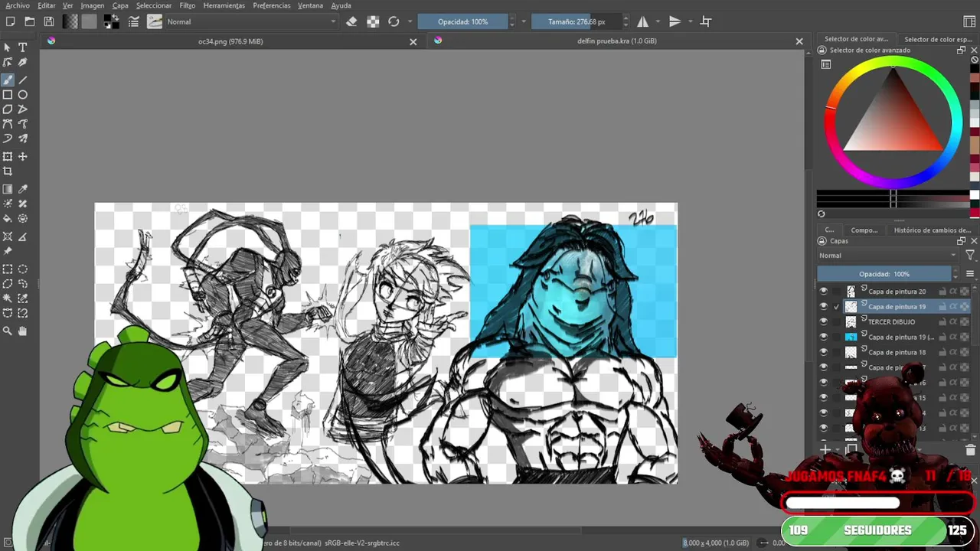Select the Ellipse shape tool

(x=22, y=95)
